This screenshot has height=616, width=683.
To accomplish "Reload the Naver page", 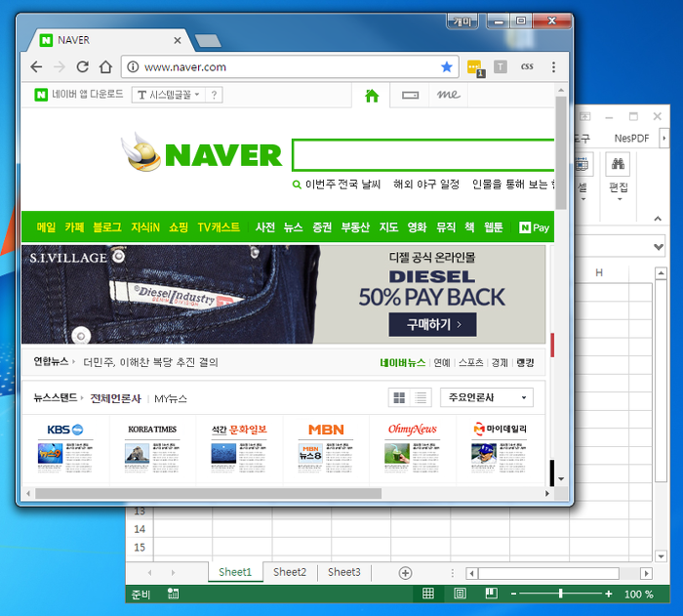I will [82, 67].
